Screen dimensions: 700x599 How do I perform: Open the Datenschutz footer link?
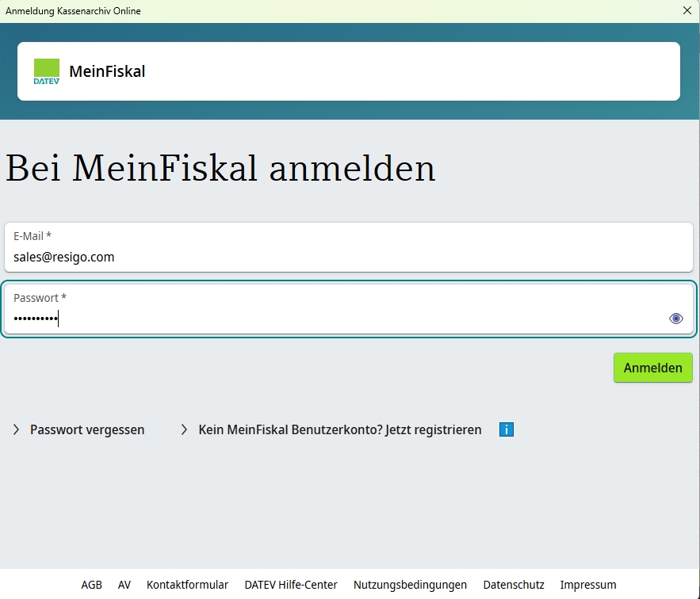(x=514, y=585)
